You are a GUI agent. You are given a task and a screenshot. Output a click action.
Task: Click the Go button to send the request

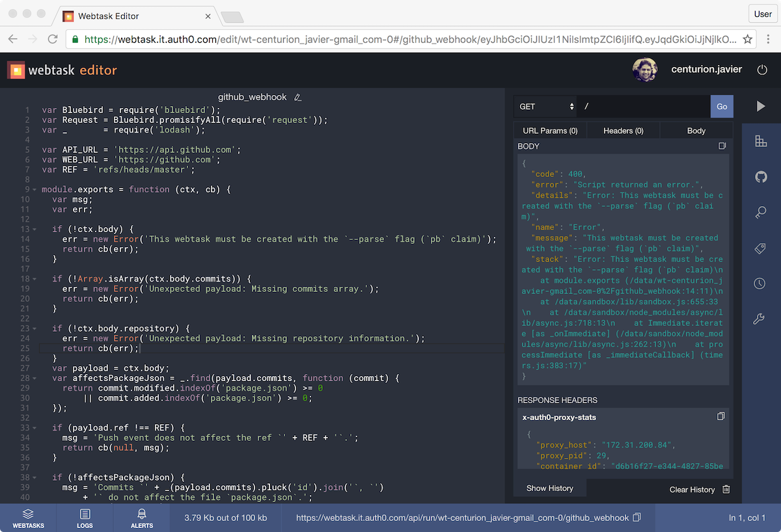click(x=722, y=105)
